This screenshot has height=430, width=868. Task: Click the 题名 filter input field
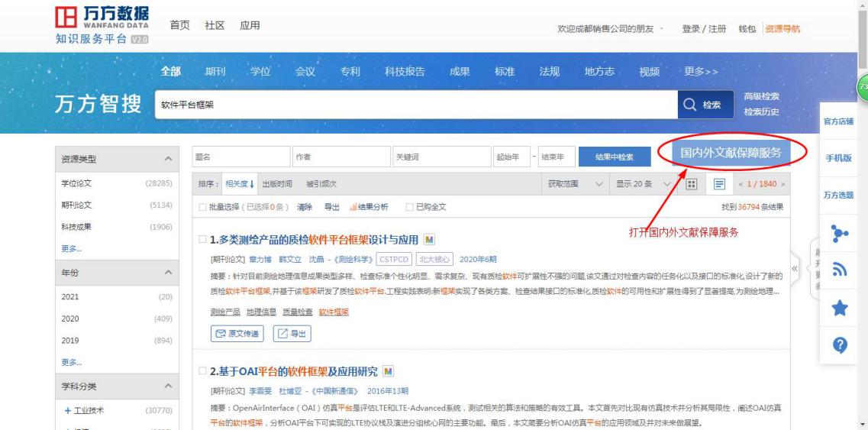point(240,157)
